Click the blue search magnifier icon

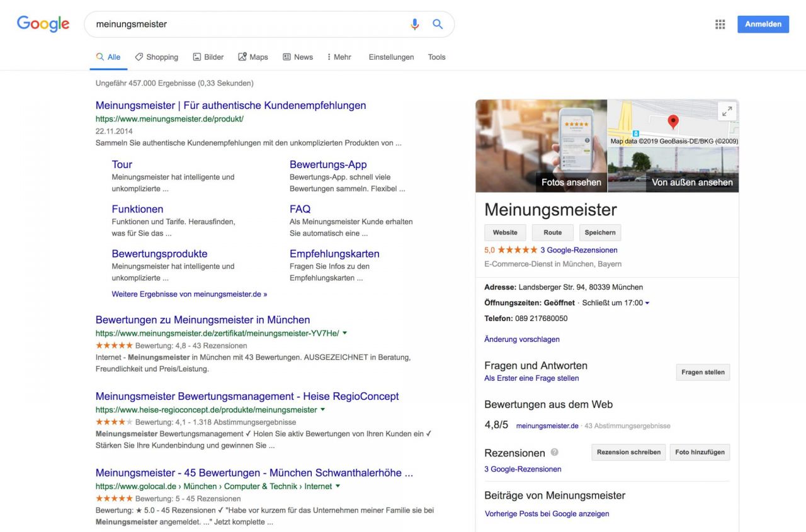coord(438,25)
